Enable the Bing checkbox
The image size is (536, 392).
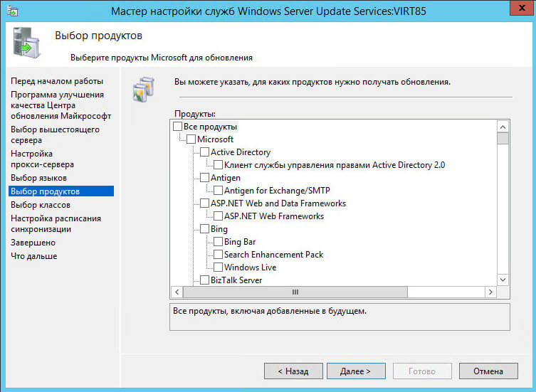[204, 229]
